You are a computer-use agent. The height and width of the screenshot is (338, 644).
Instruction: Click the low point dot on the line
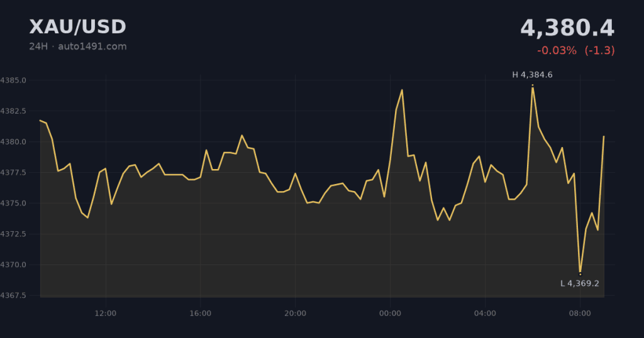580,274
